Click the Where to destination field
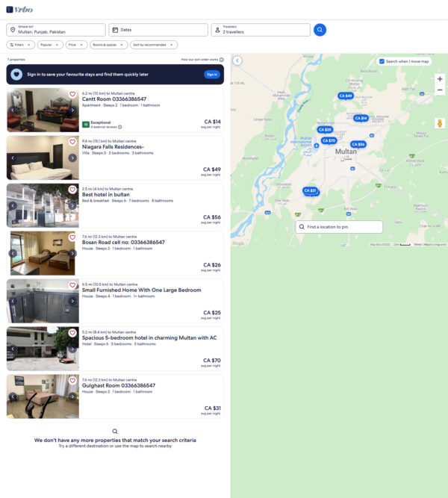Viewport: 448px width, 498px height. (56, 30)
